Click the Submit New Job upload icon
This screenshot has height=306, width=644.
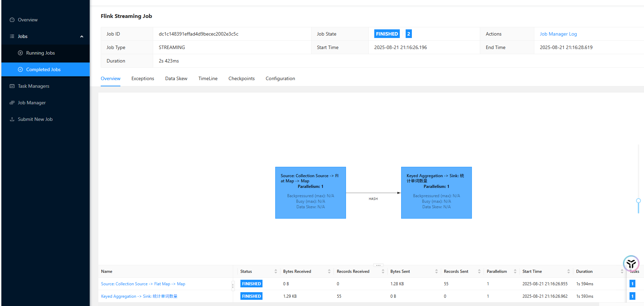12,119
